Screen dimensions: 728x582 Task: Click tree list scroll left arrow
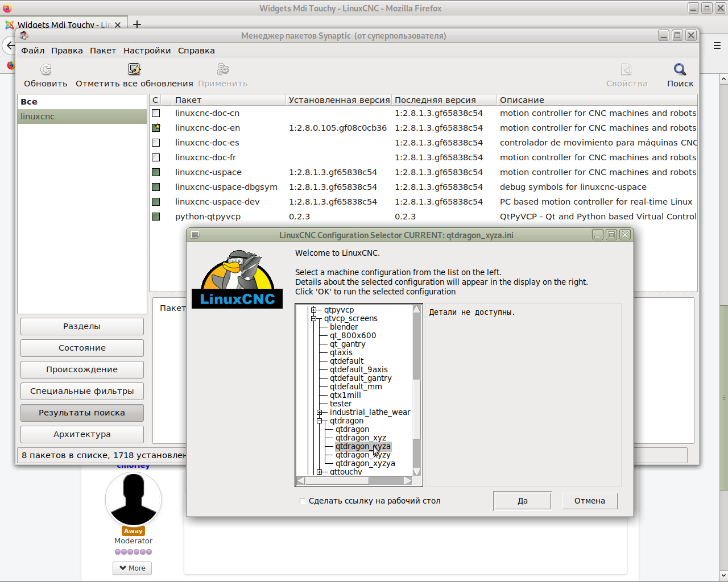(x=301, y=481)
